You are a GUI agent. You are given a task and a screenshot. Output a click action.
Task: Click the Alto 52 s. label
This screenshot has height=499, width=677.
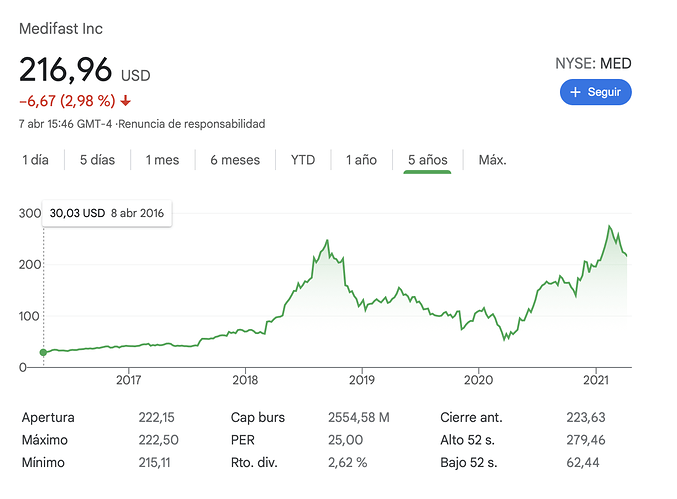coord(467,440)
